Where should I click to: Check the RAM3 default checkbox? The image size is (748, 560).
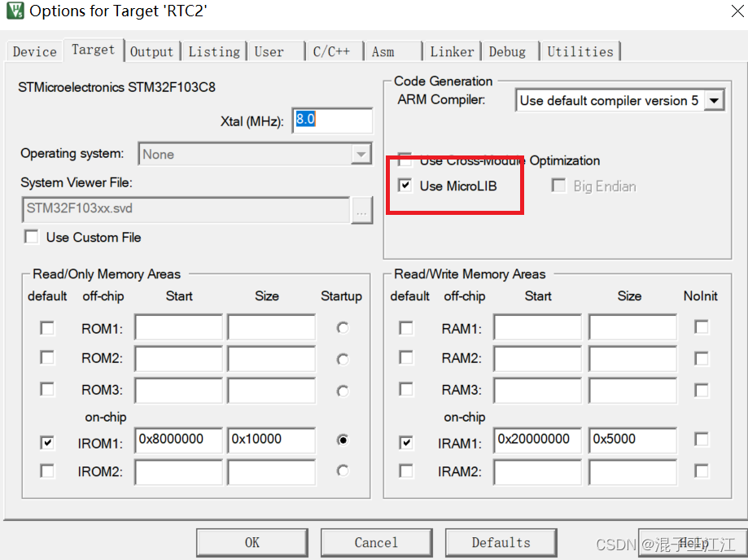pyautogui.click(x=406, y=389)
